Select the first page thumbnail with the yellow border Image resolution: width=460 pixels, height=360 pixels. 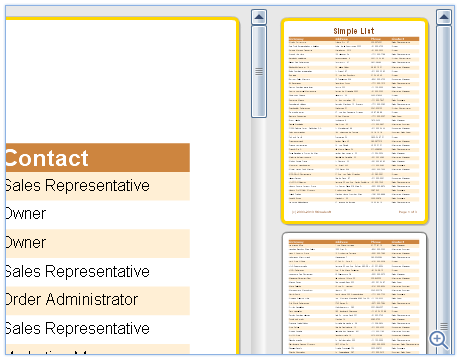coord(354,121)
